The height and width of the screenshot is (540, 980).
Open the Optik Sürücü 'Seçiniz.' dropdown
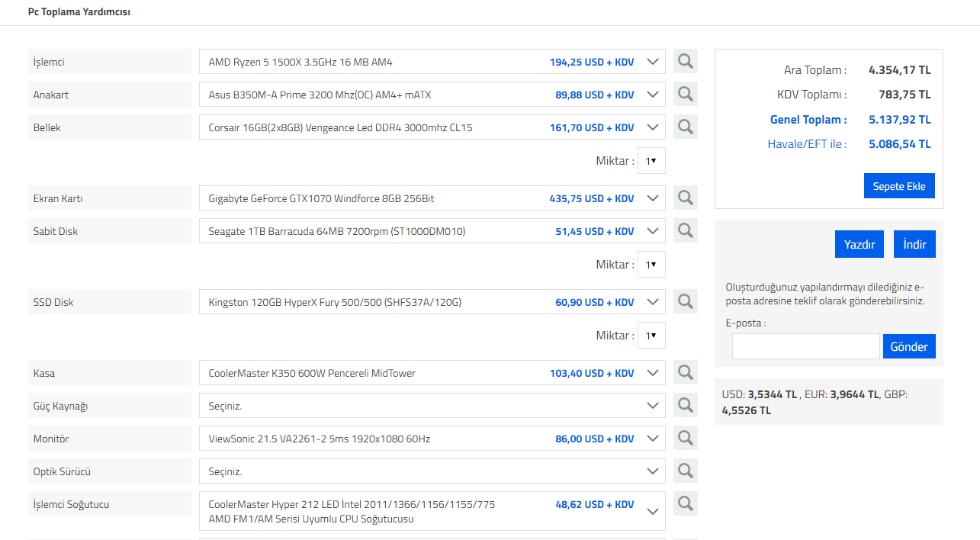coord(432,471)
